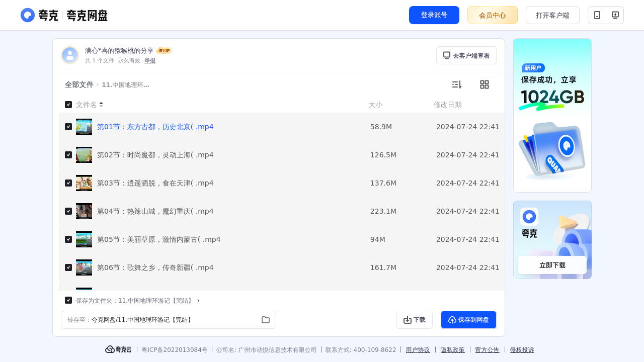This screenshot has height=362, width=644.
Task: Click the 去客户端查看 button
Action: pyautogui.click(x=466, y=55)
